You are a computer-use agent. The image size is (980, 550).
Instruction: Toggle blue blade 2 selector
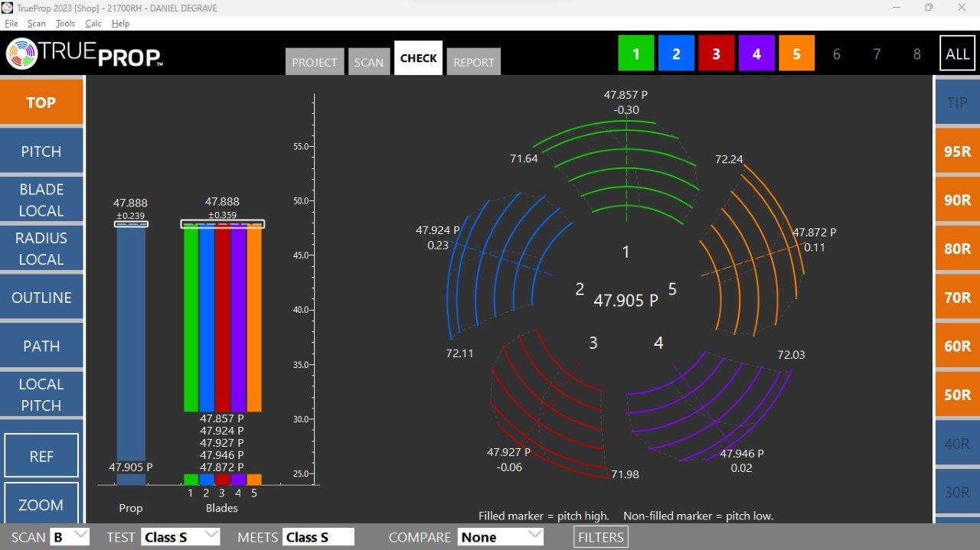tap(676, 54)
